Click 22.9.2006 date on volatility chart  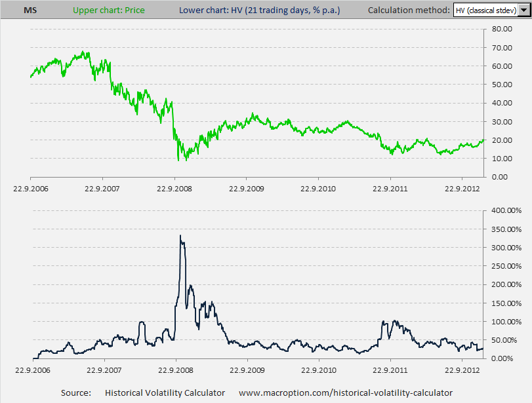33,370
